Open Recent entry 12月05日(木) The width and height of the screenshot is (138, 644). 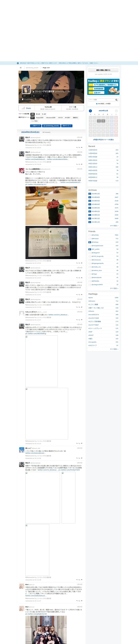click(x=93, y=150)
